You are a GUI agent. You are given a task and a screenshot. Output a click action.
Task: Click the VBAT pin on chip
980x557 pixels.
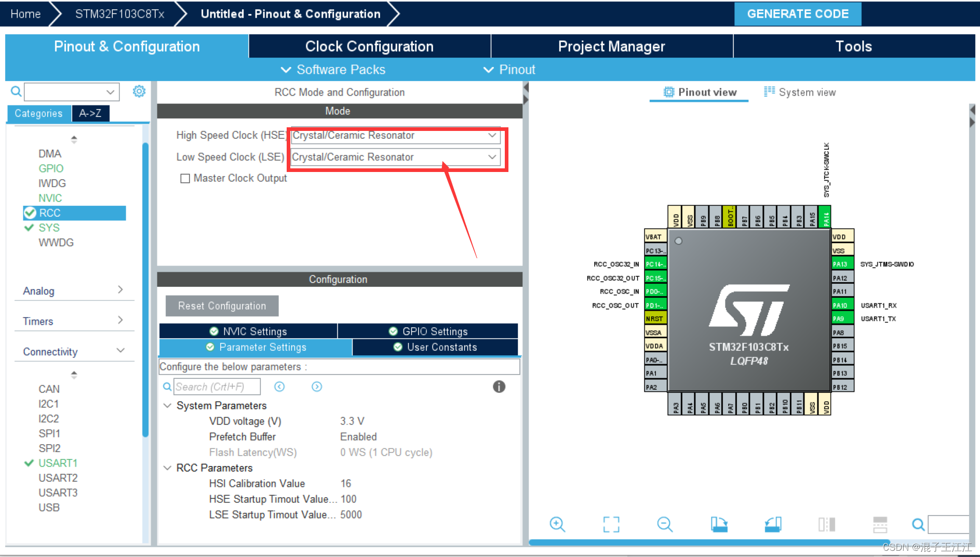[655, 236]
